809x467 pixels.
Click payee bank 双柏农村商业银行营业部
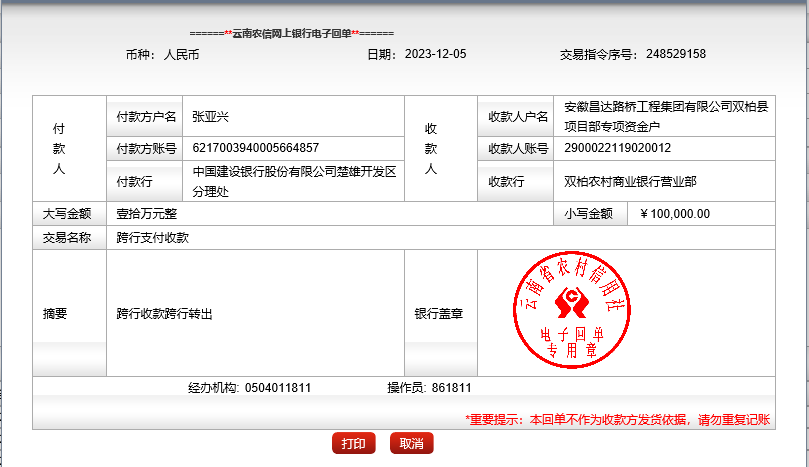[x=630, y=182]
